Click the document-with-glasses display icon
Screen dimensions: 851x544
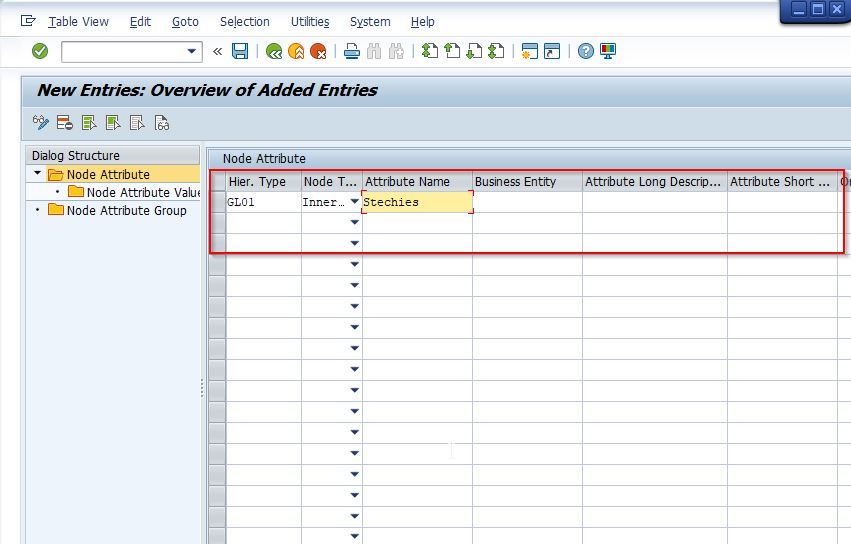click(x=162, y=123)
